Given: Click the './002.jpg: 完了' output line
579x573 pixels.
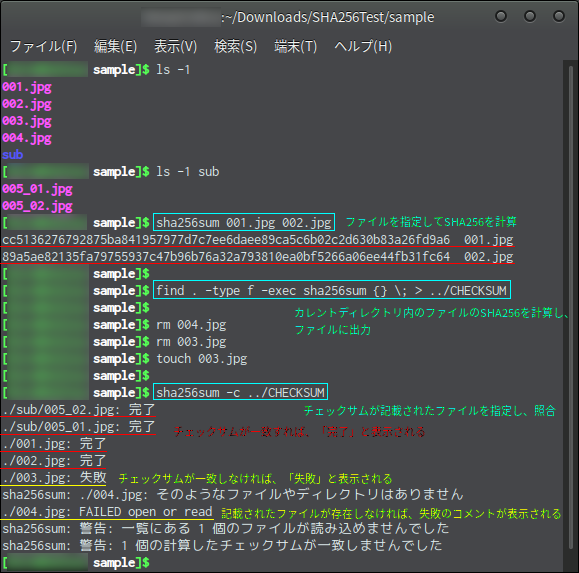Looking at the screenshot, I should 54,461.
